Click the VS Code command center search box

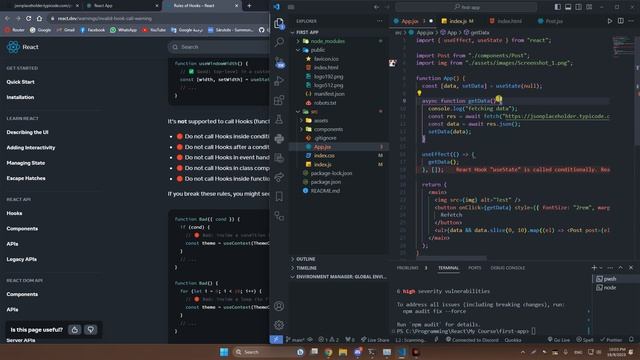(x=466, y=7)
